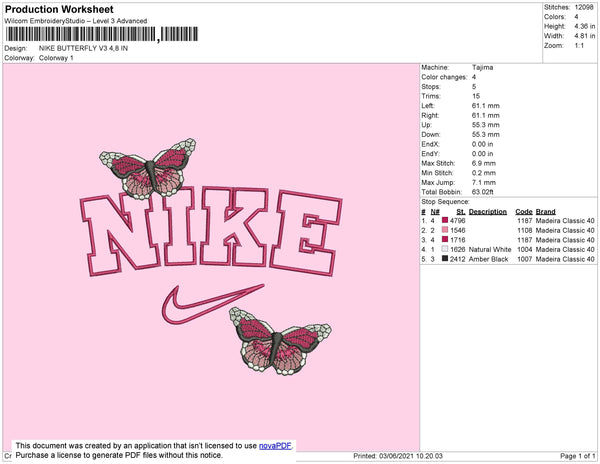Click the lower butterfly in the design
The image size is (600, 464).
(280, 341)
